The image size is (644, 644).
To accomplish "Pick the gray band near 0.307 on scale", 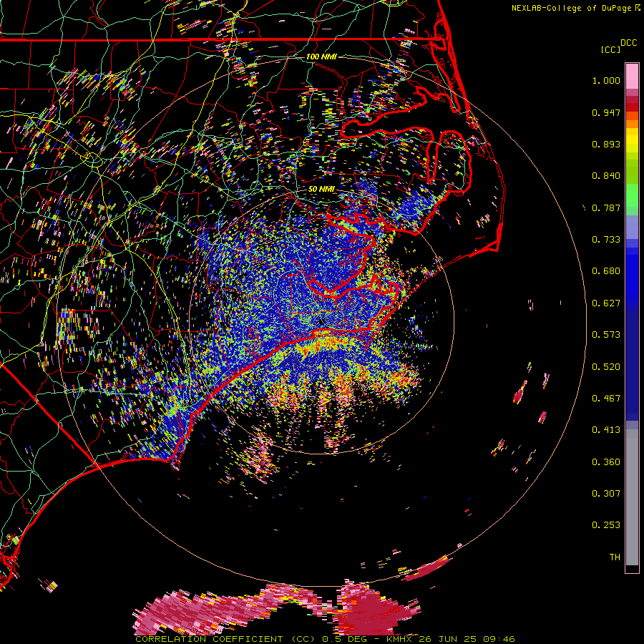I will (x=632, y=497).
